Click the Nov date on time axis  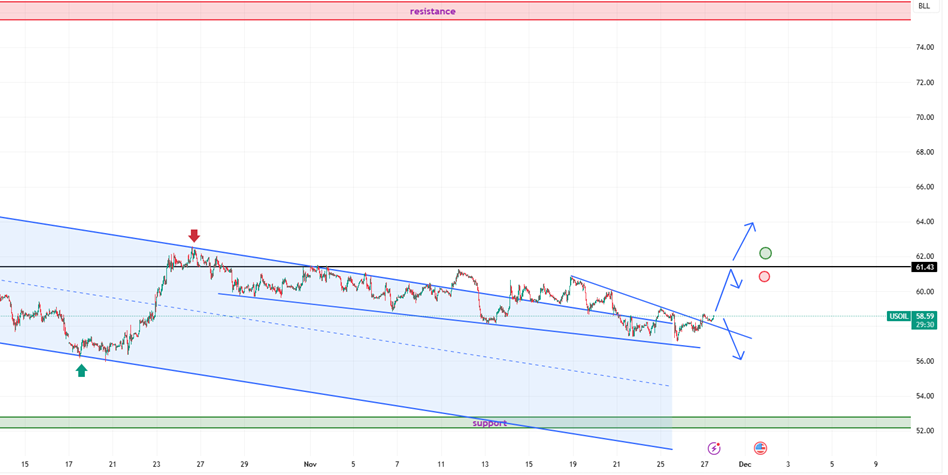click(x=308, y=464)
